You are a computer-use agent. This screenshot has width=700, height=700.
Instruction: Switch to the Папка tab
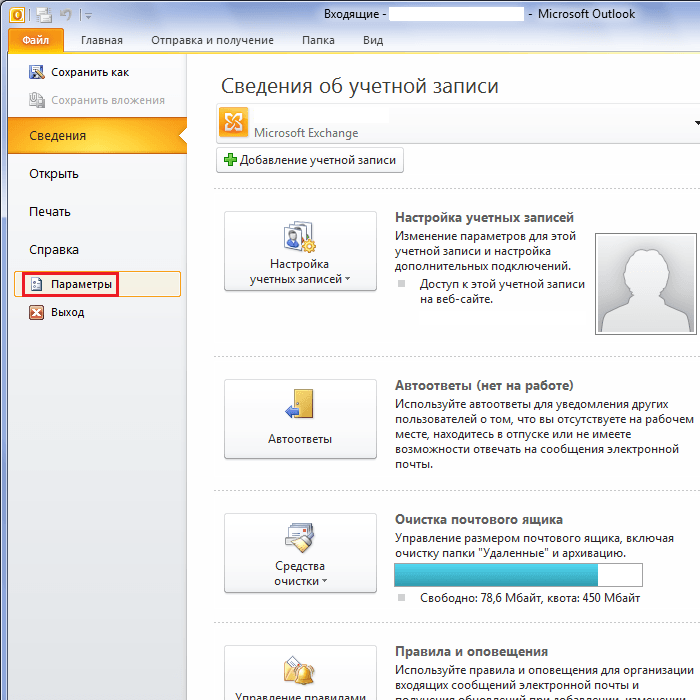click(x=318, y=40)
